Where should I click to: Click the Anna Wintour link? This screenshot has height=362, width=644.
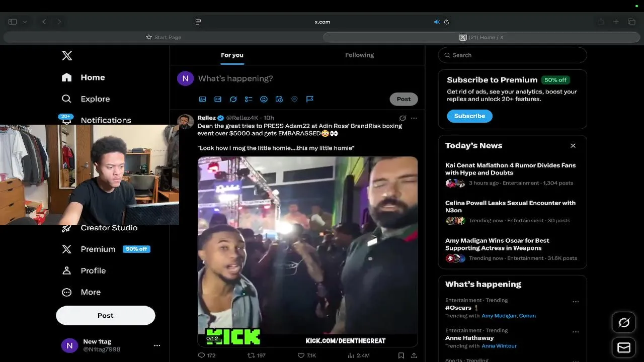coord(499,346)
